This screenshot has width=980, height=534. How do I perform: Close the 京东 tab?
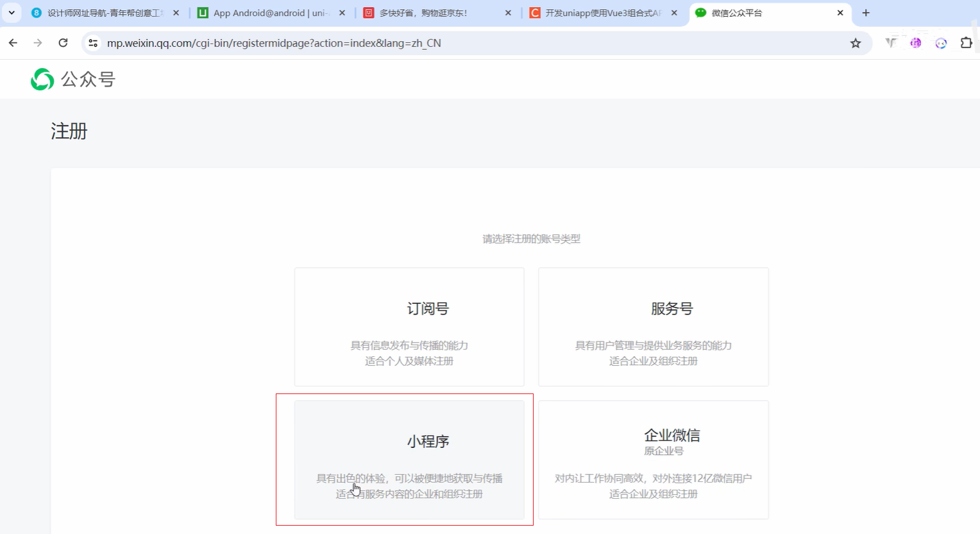click(x=508, y=13)
